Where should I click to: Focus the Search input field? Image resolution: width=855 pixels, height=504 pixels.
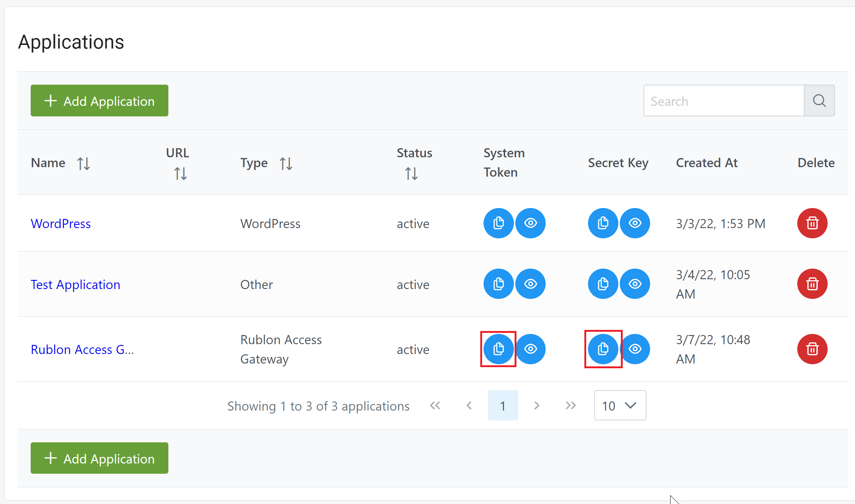(724, 101)
